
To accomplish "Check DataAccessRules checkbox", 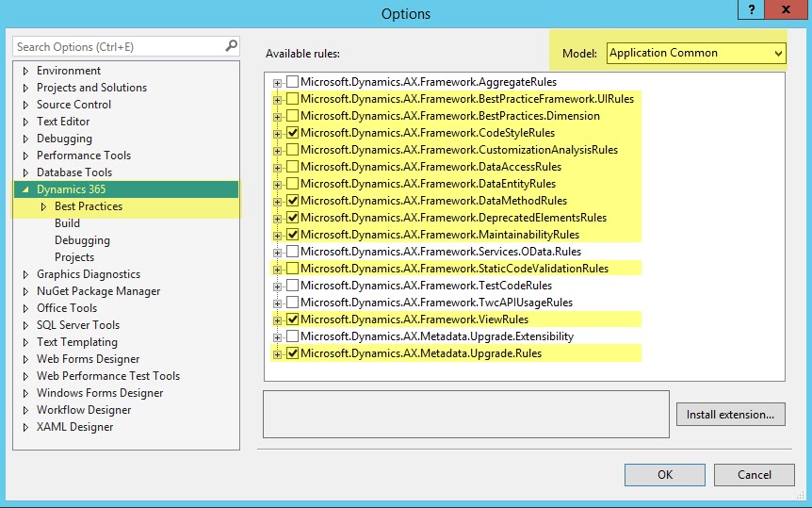I will pyautogui.click(x=293, y=167).
